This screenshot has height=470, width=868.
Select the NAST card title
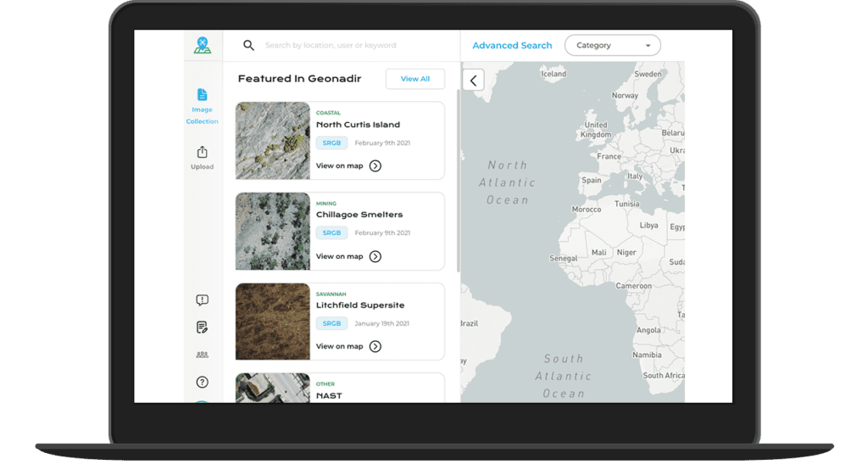pos(329,395)
